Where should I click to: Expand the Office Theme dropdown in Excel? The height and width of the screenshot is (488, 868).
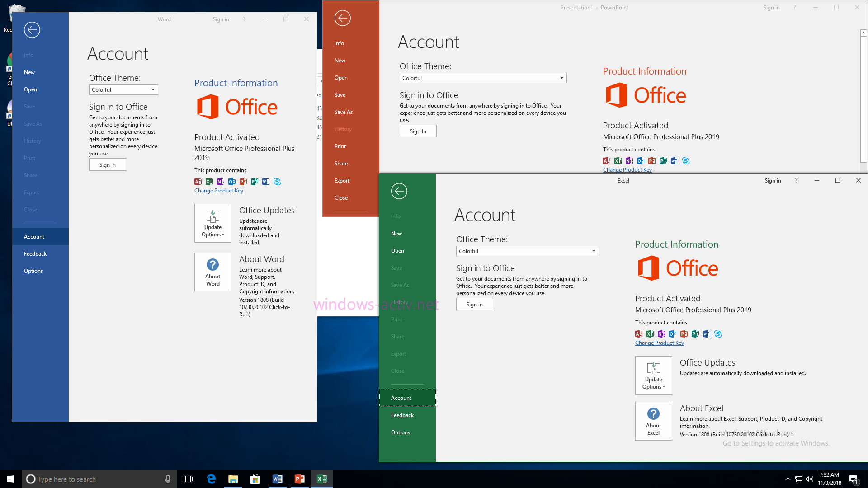point(593,251)
